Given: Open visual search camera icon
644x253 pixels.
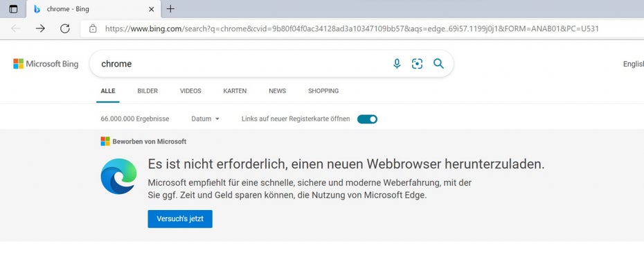Looking at the screenshot, I should click(418, 64).
